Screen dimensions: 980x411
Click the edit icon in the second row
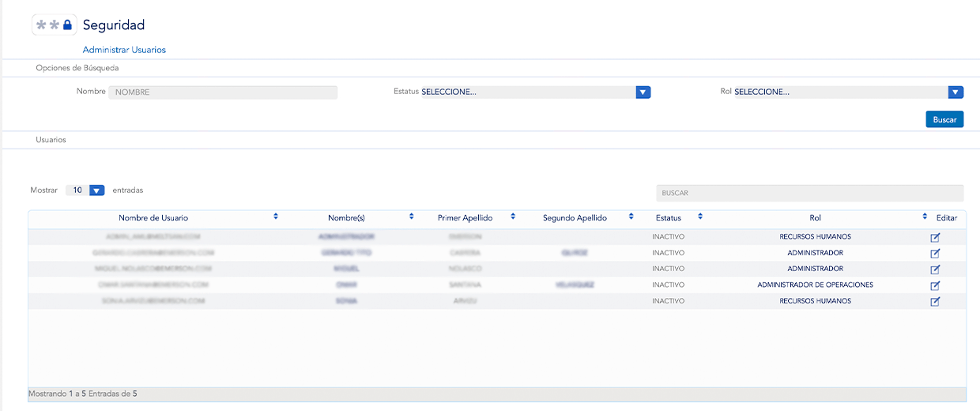[935, 253]
